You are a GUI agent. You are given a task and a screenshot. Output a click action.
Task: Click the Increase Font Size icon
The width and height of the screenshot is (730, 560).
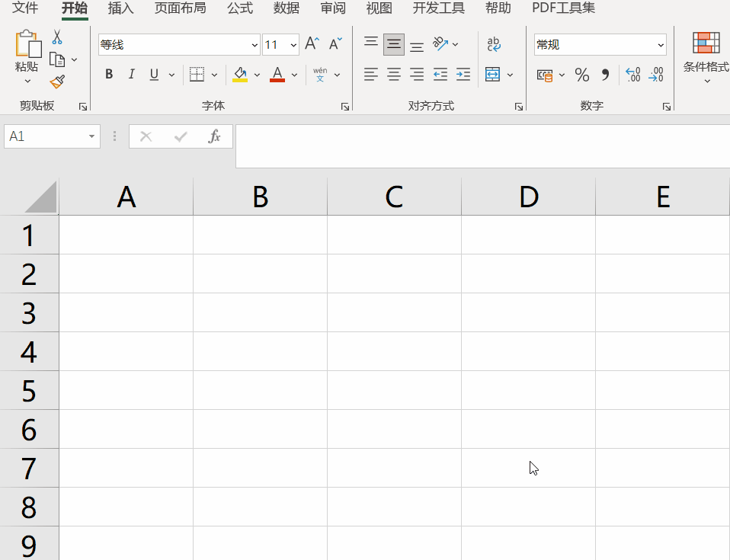(311, 44)
